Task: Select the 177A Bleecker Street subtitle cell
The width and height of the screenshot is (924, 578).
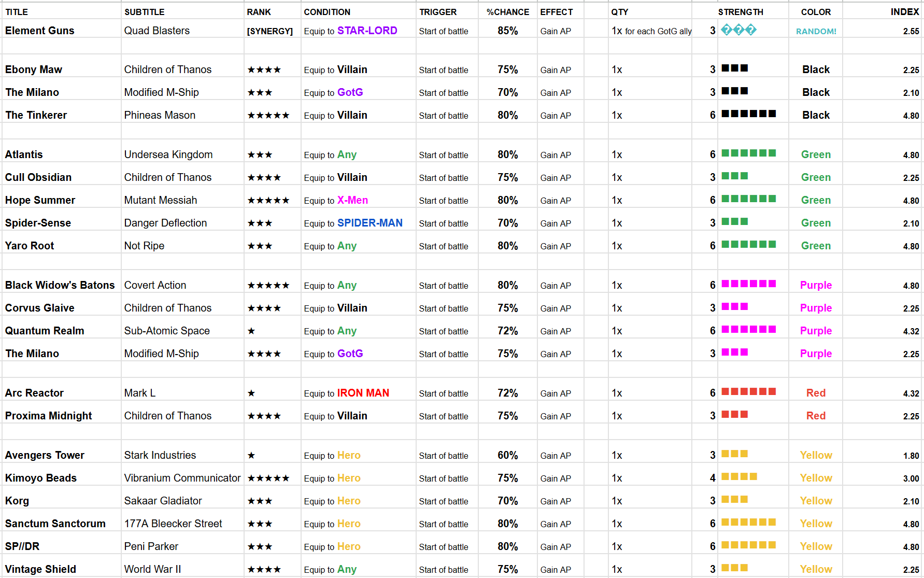Action: [173, 524]
